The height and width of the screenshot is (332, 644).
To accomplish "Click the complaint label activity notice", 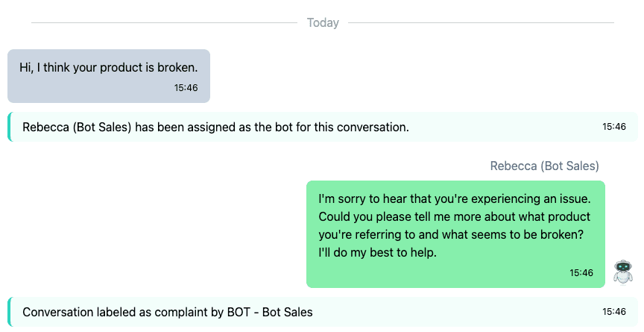I will [323, 312].
